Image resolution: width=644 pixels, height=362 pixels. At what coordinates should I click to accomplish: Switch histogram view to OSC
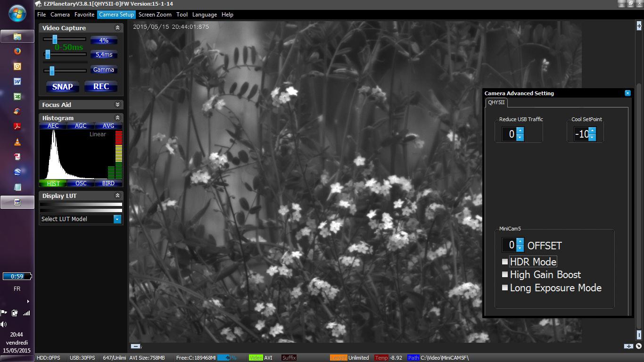(81, 183)
